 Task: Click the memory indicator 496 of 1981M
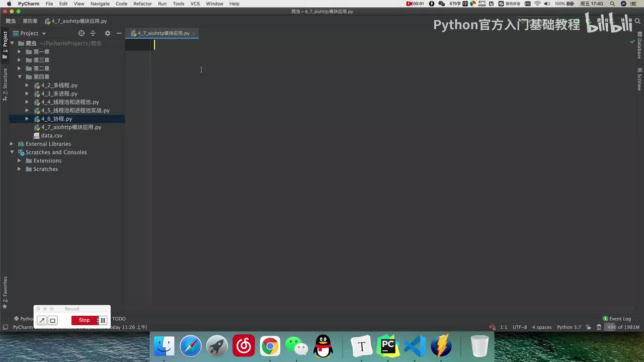click(623, 327)
